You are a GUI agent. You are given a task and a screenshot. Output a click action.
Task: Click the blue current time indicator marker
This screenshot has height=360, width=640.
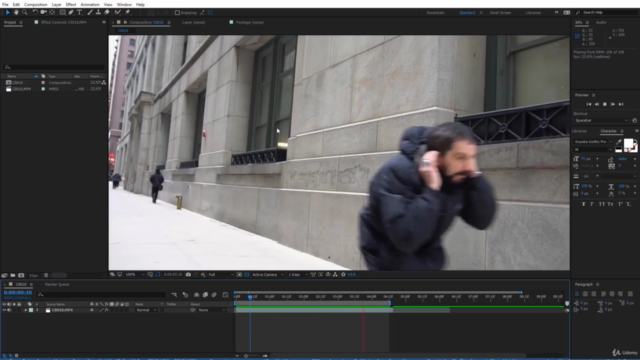(x=250, y=297)
